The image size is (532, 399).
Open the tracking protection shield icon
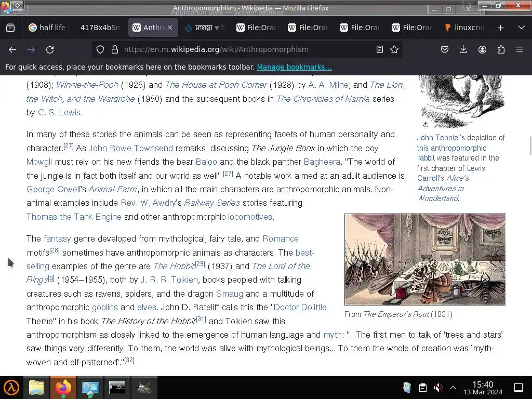(100, 49)
